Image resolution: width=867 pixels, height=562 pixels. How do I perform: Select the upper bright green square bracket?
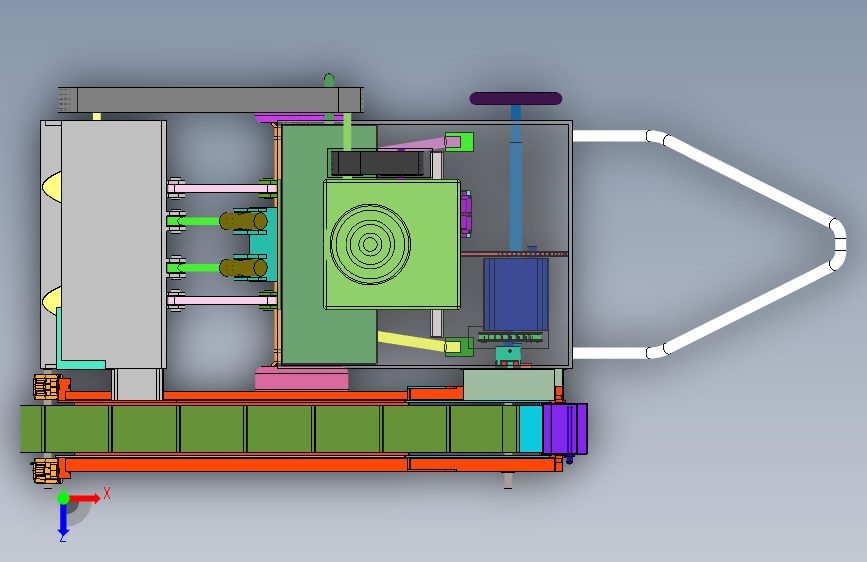[x=459, y=142]
